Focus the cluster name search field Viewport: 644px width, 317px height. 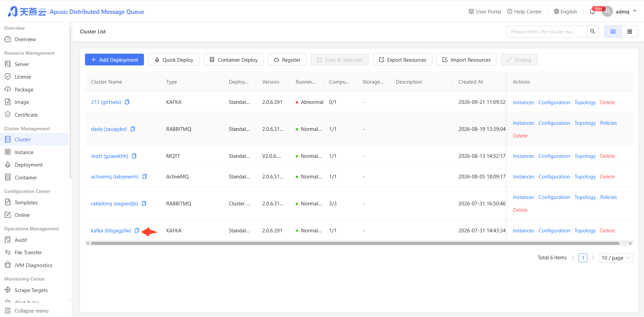point(547,31)
